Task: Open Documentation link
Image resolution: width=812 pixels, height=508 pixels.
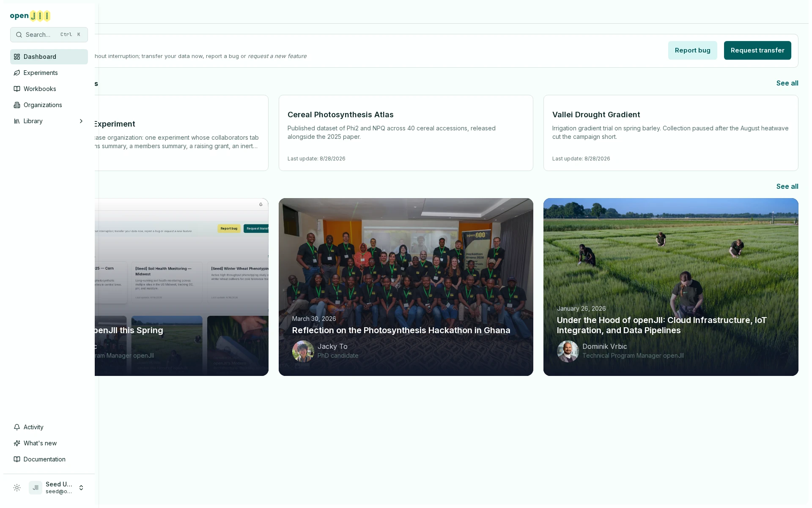Action: (49, 459)
